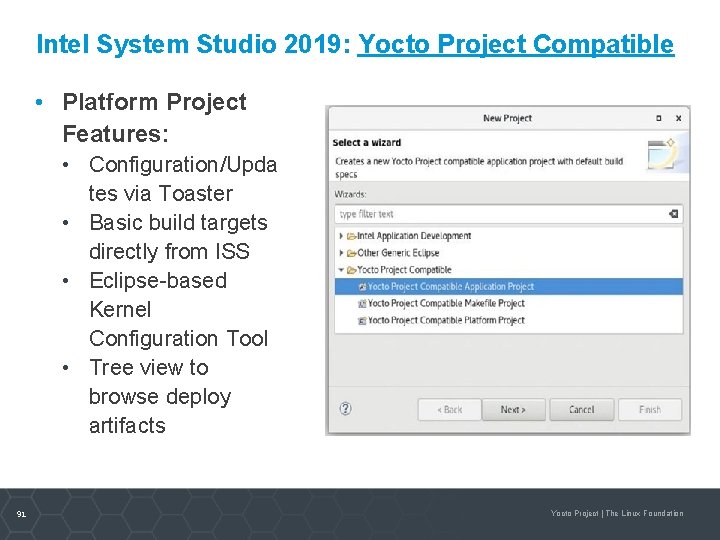Click the Yocto Project Compatible folder icon
The width and height of the screenshot is (720, 540).
pyautogui.click(x=351, y=270)
